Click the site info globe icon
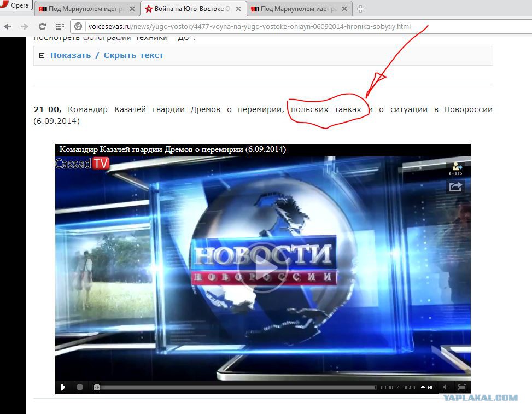The width and height of the screenshot is (532, 414). point(78,26)
